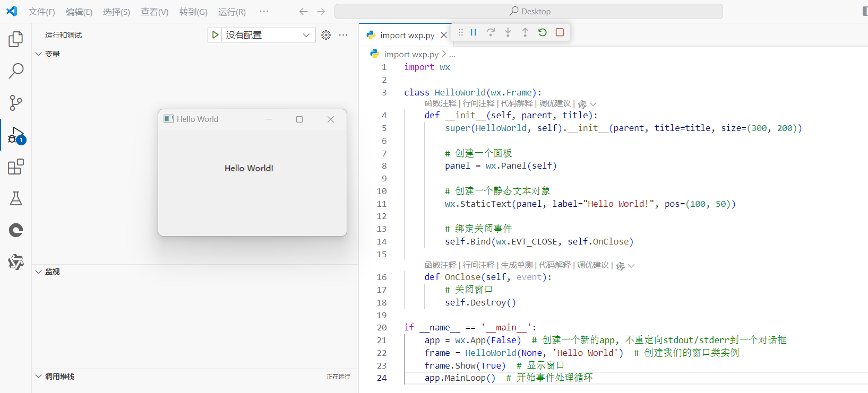The height and width of the screenshot is (393, 868).
Task: Start debugging with the green play button
Action: (x=215, y=35)
